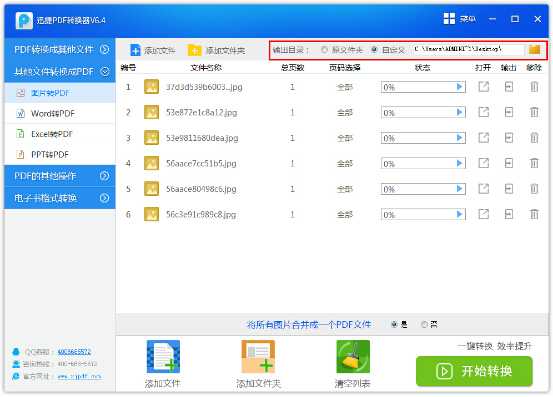Open row 1 output file icon
The image size is (553, 397).
(484, 87)
